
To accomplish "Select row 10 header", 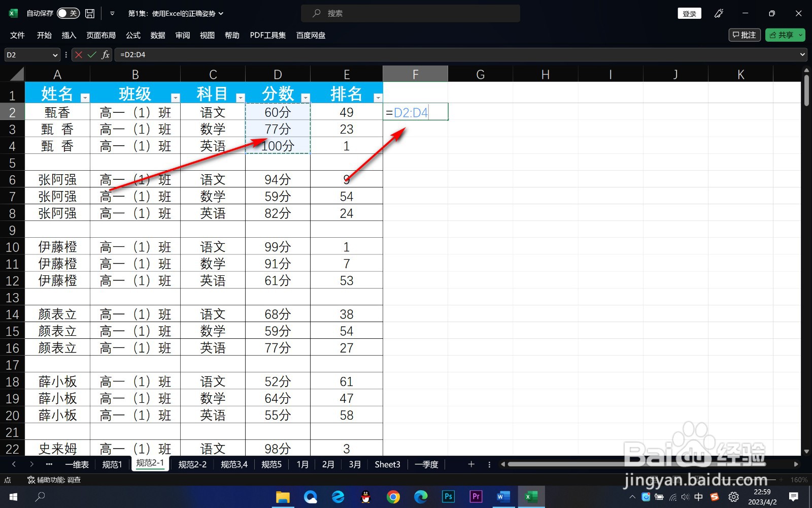I will (12, 247).
